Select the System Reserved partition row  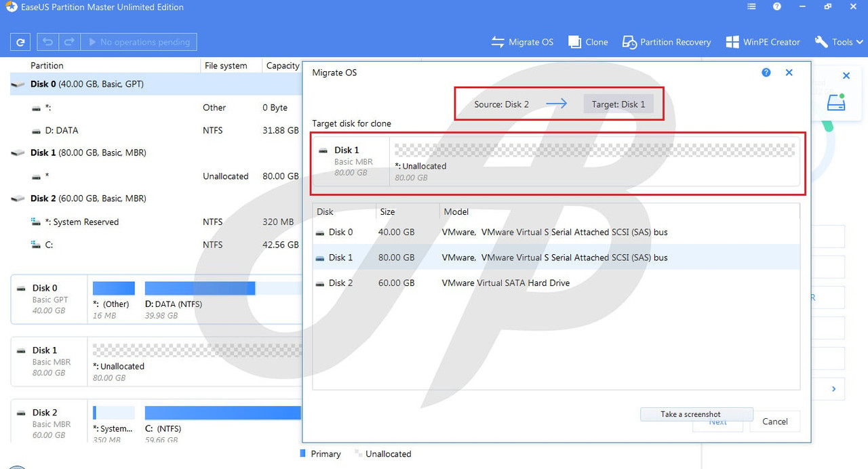pos(155,222)
